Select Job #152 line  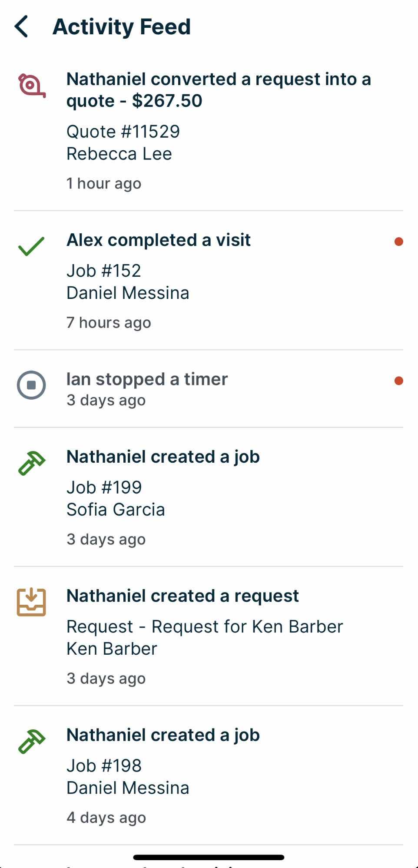tap(104, 271)
